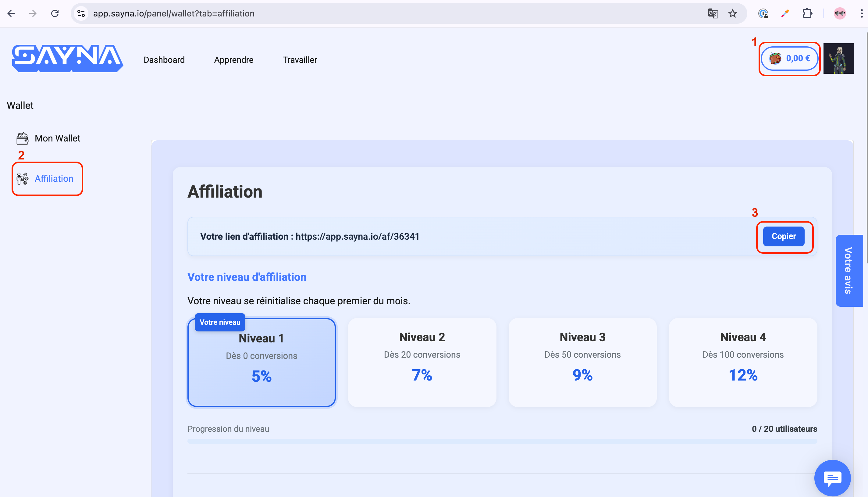Click the user avatar profile picture
Viewport: 868px width, 497px height.
(x=838, y=59)
